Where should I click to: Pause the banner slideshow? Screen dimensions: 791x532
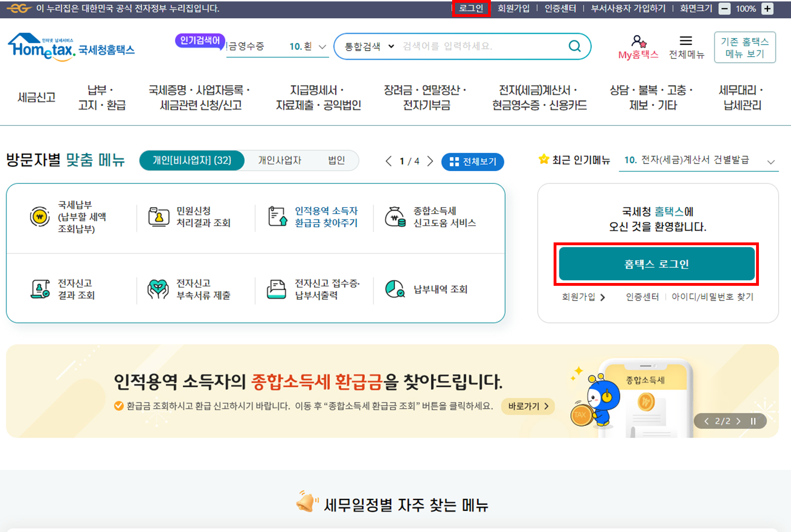[754, 421]
